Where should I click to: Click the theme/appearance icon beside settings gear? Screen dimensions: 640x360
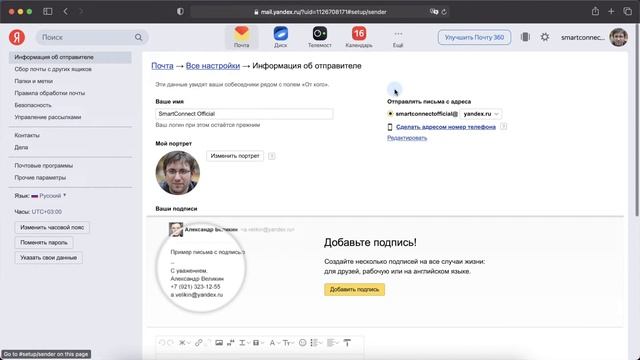point(525,37)
